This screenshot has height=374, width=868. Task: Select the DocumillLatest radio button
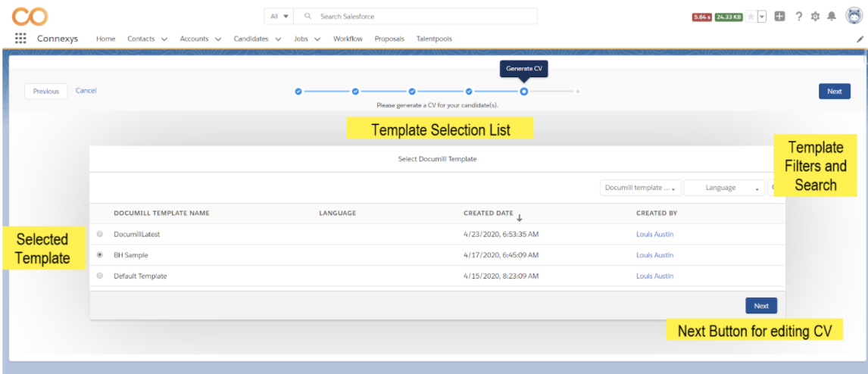pos(100,234)
